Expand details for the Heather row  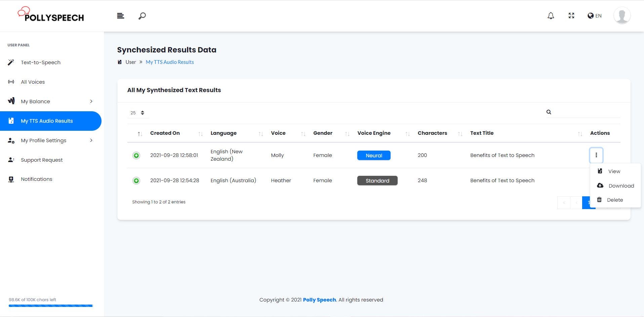click(x=136, y=181)
